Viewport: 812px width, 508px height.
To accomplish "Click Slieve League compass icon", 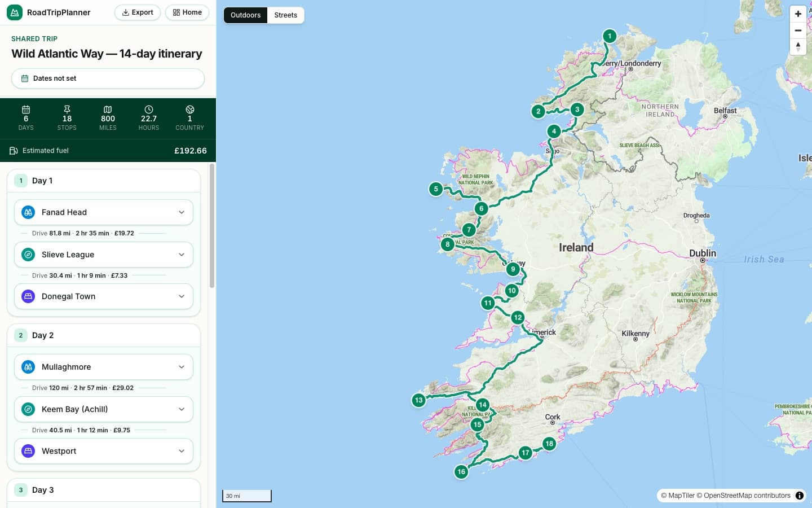I will [28, 255].
